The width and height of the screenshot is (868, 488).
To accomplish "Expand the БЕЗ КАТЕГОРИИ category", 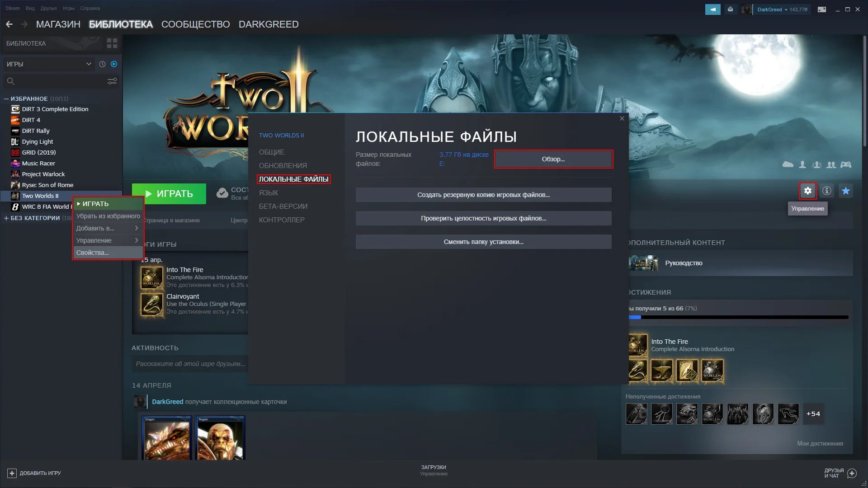I will coord(6,218).
